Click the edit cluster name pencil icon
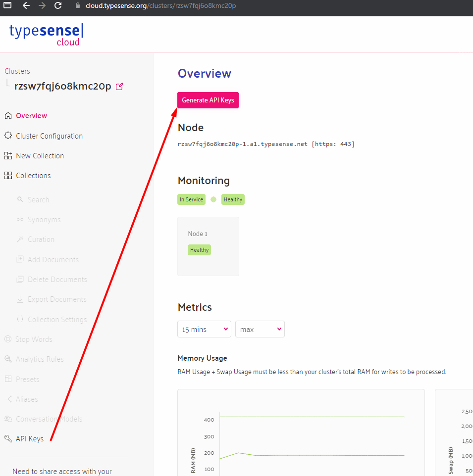The height and width of the screenshot is (476, 473). click(119, 87)
